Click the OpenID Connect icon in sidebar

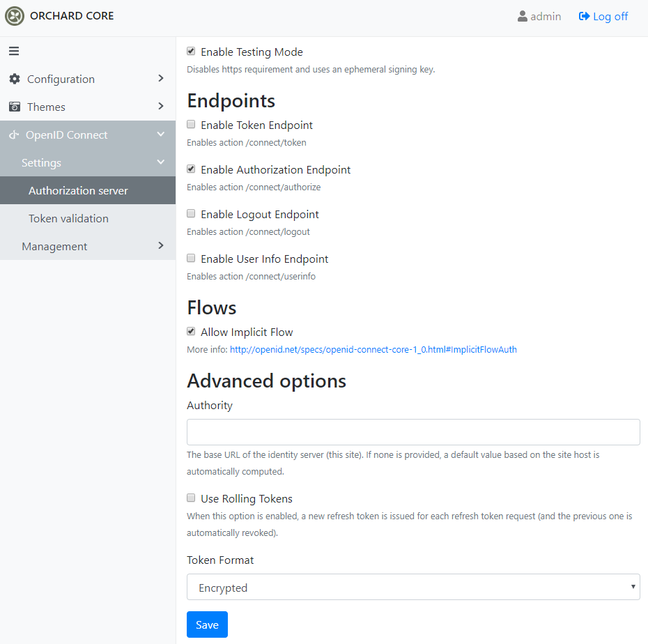point(14,135)
